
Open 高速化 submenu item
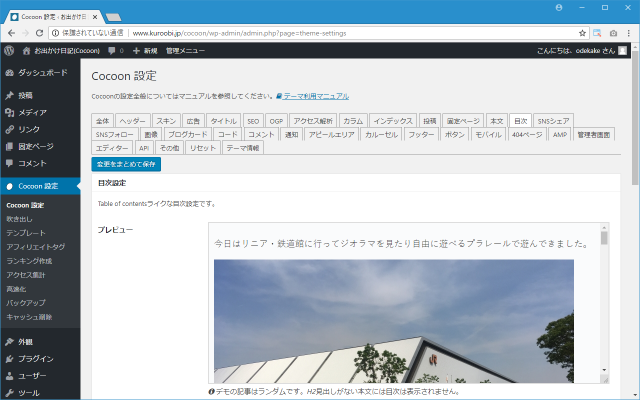(x=16, y=289)
